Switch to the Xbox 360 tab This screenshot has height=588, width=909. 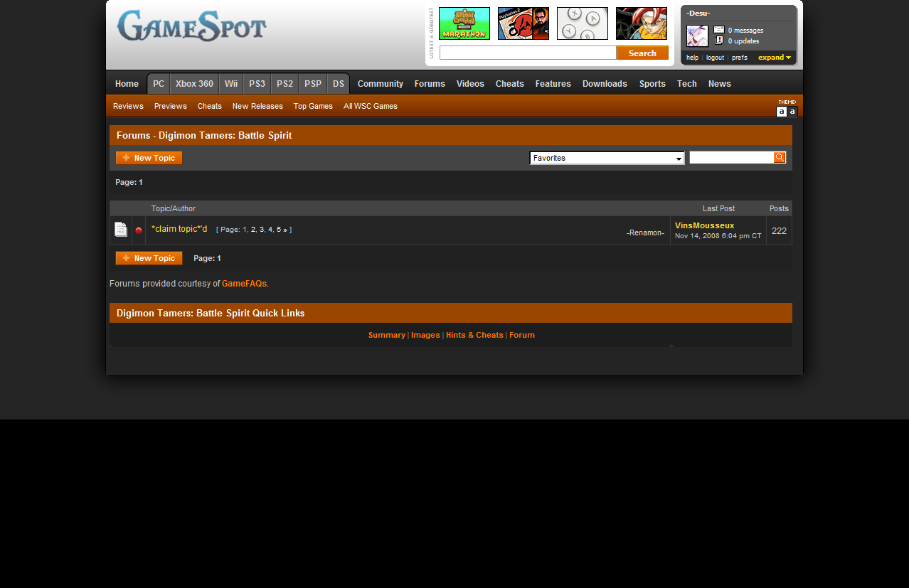pos(193,83)
